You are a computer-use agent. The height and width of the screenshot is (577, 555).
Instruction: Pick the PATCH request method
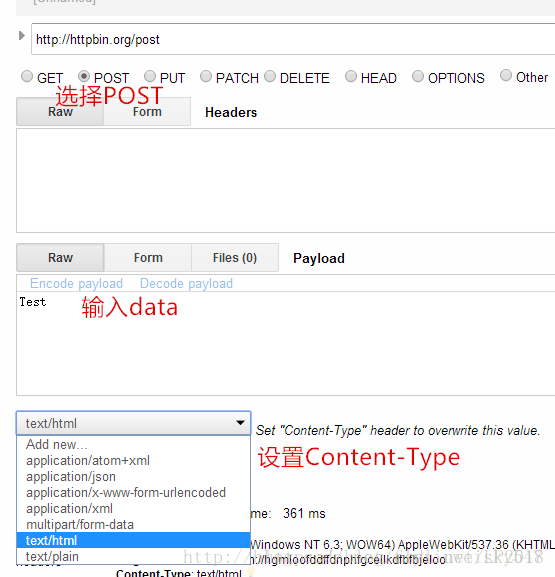pos(206,76)
